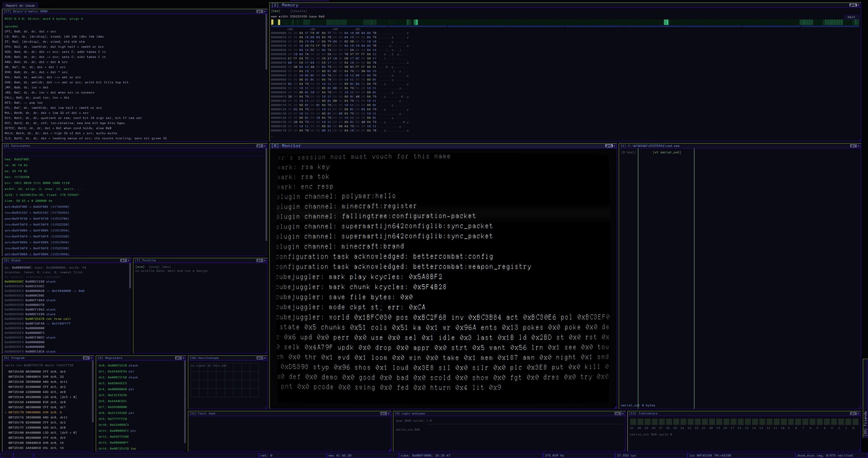The width and height of the screenshot is (868, 458).
Task: Click the Calculator input field
Action: [x=133, y=153]
